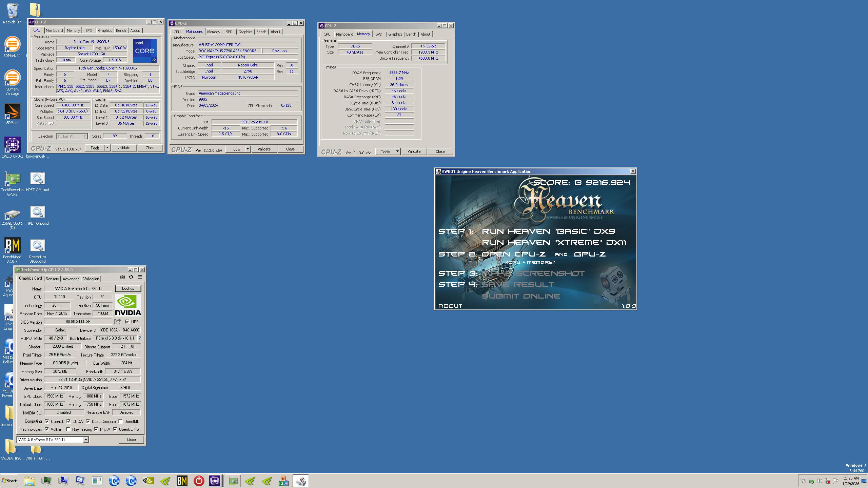
Task: Click the CPU-Z taskbar icon
Action: pyautogui.click(x=215, y=481)
